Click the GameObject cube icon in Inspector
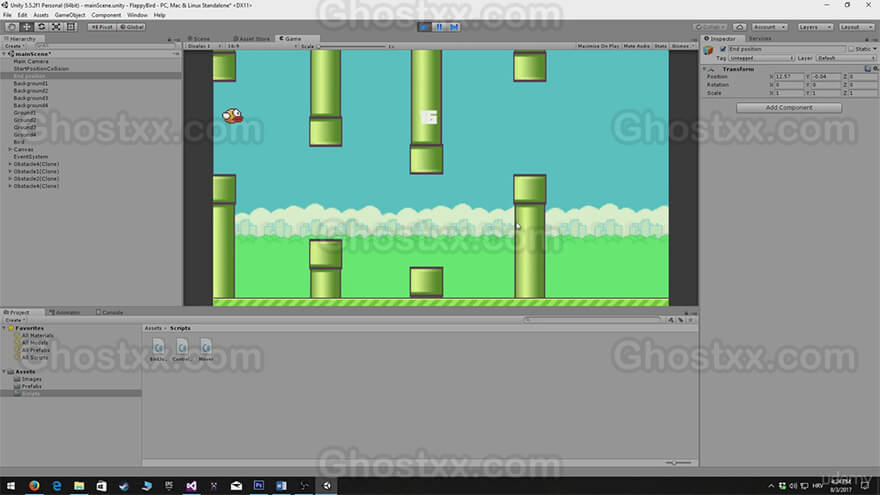This screenshot has height=495, width=880. click(709, 51)
